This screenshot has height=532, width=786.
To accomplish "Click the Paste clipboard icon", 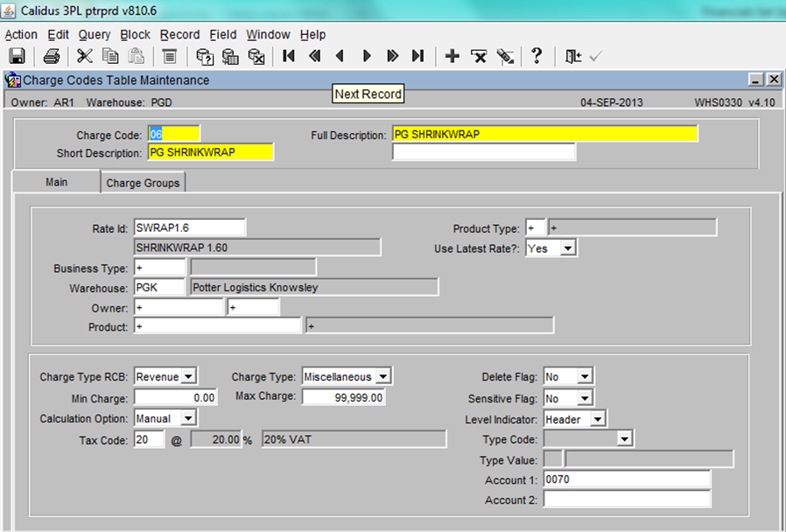I will pos(136,56).
